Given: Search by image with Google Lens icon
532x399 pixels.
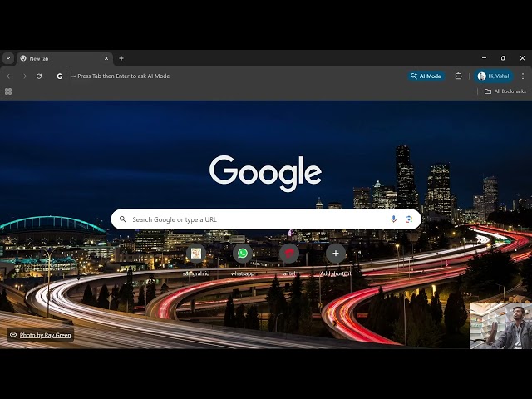Looking at the screenshot, I should [409, 219].
